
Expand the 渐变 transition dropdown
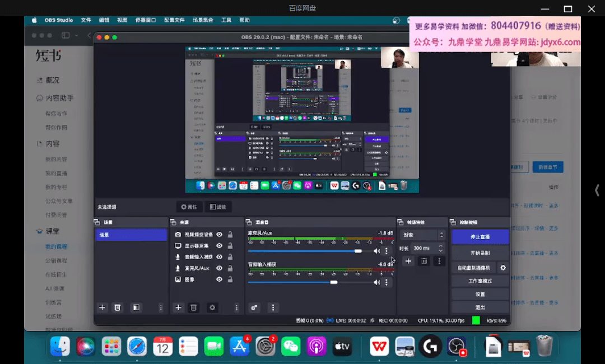(423, 235)
